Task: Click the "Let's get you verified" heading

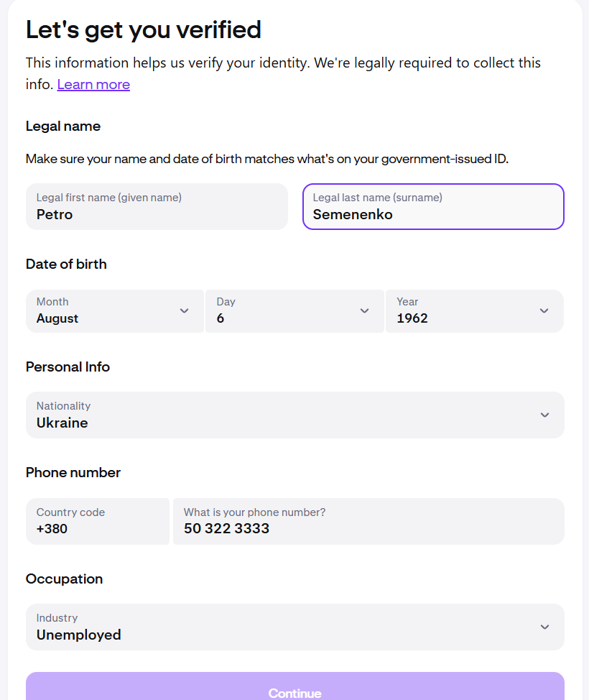Action: click(x=144, y=30)
